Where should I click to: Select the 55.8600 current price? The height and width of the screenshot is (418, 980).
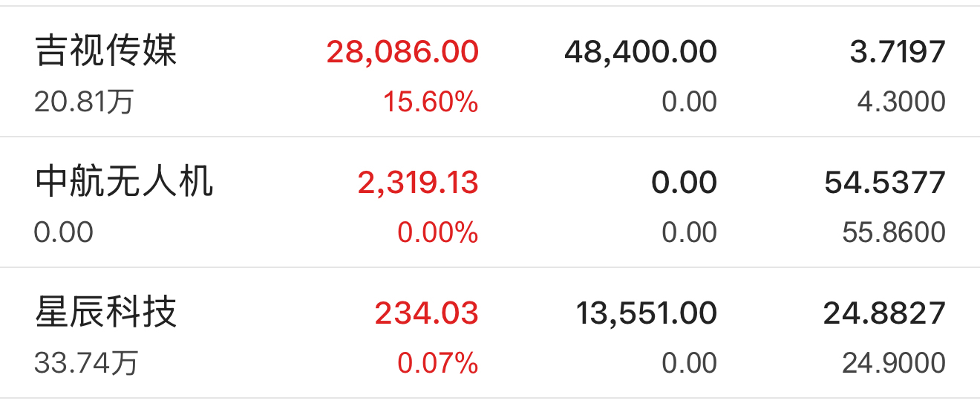click(894, 232)
